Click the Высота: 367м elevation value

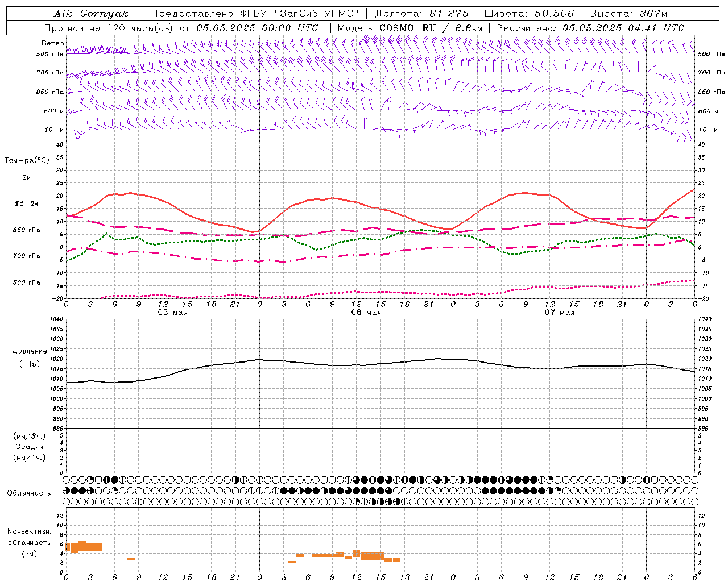[628, 14]
